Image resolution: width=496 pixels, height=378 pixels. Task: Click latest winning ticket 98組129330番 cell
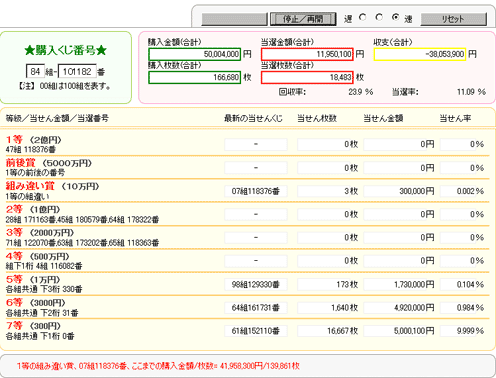256,285
